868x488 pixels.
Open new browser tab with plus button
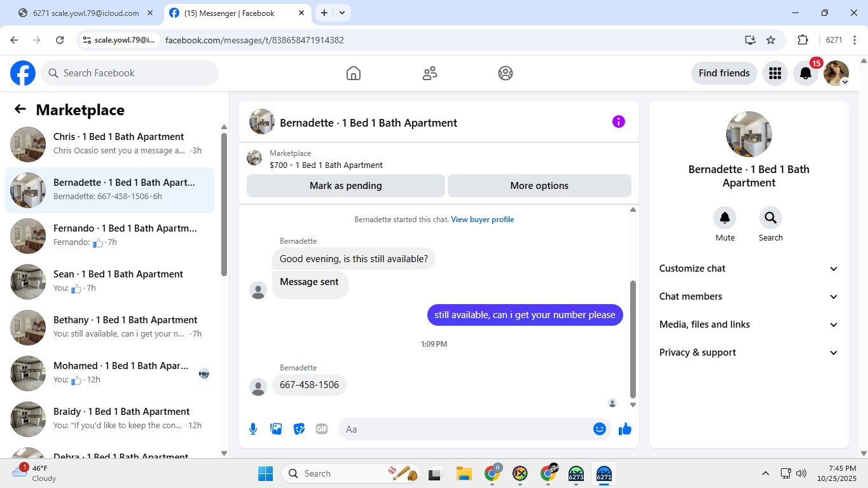(x=324, y=13)
